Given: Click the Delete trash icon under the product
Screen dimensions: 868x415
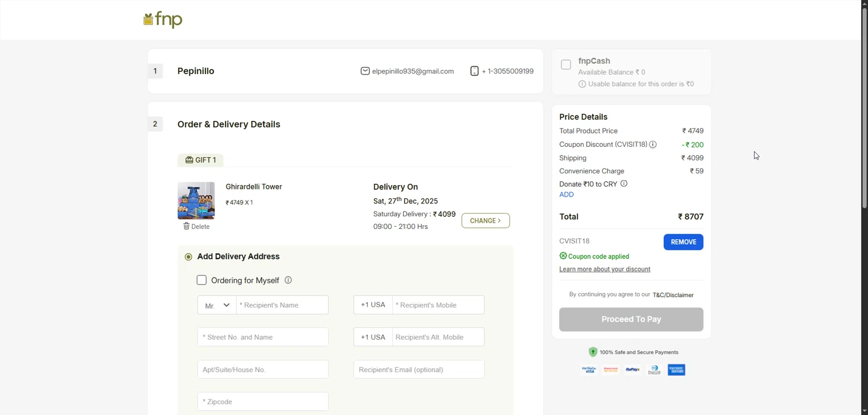Looking at the screenshot, I should click(186, 226).
